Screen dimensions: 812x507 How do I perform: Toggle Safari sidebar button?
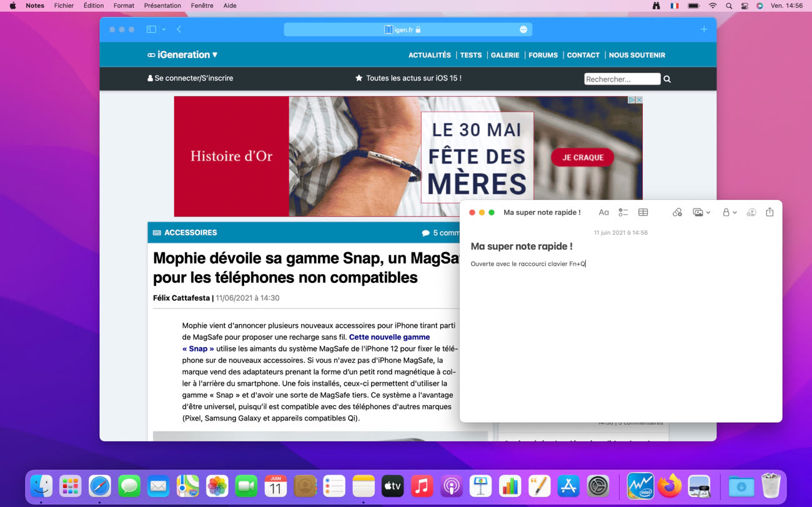pos(151,29)
